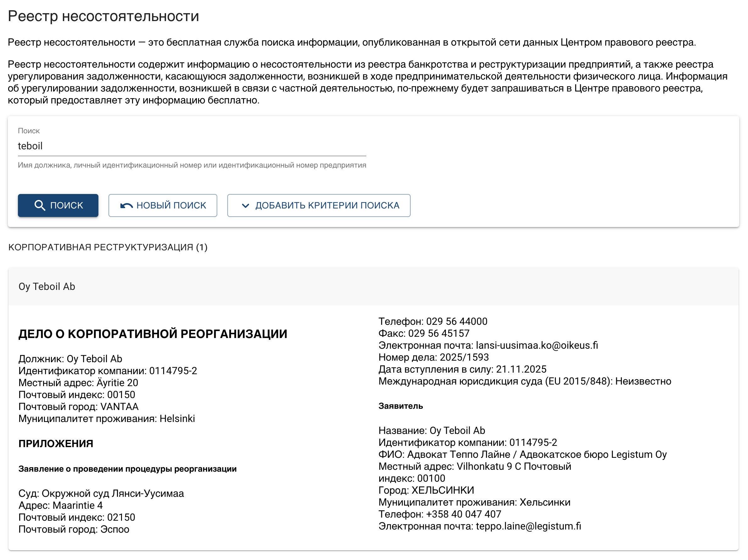Click the helper text below the search field
748x560 pixels.
click(x=192, y=165)
